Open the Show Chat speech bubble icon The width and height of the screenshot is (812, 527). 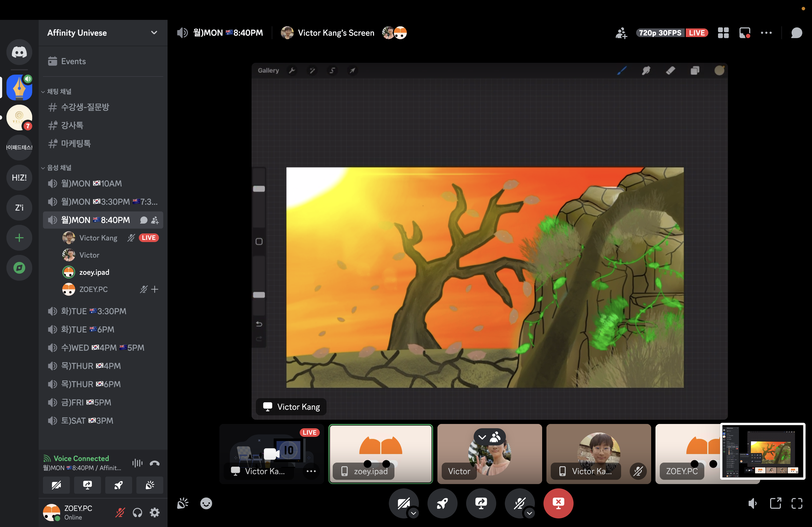(x=796, y=33)
